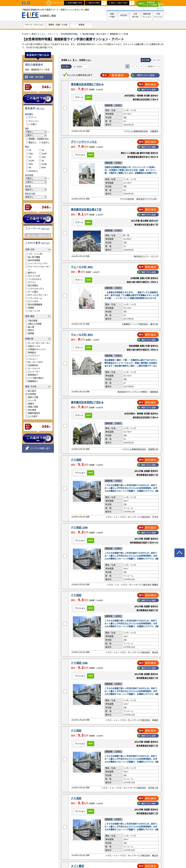Click 前回の履歴で探す in header
The image size is (186, 868).
click(x=74, y=3)
